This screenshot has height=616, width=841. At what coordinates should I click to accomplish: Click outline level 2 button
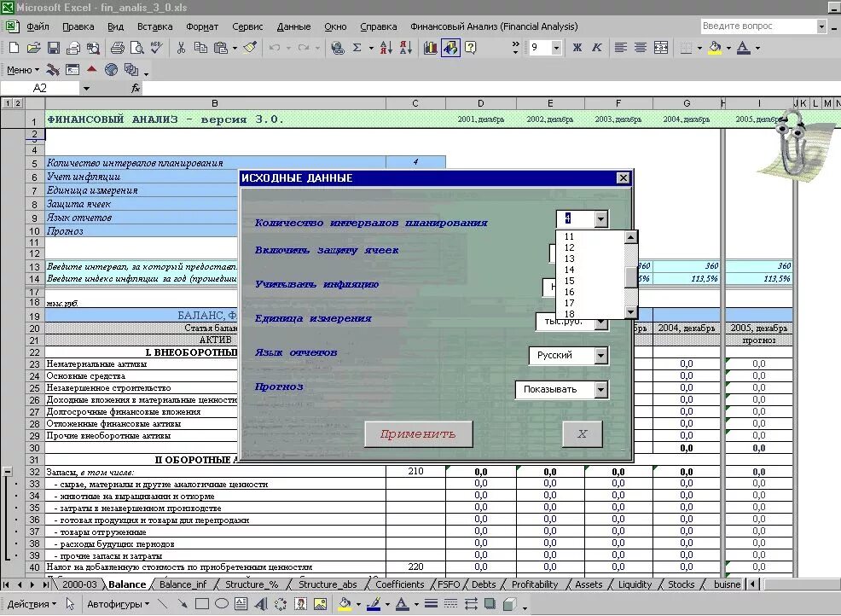click(x=18, y=103)
